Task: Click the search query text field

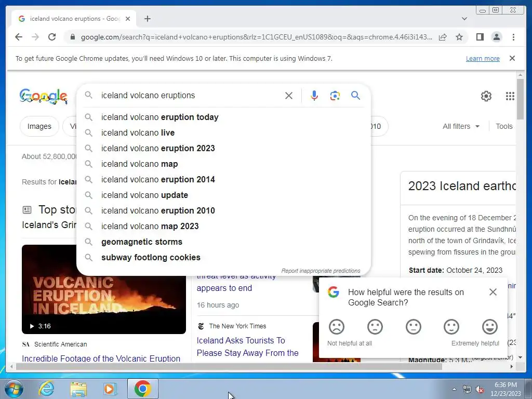Action: coord(190,96)
